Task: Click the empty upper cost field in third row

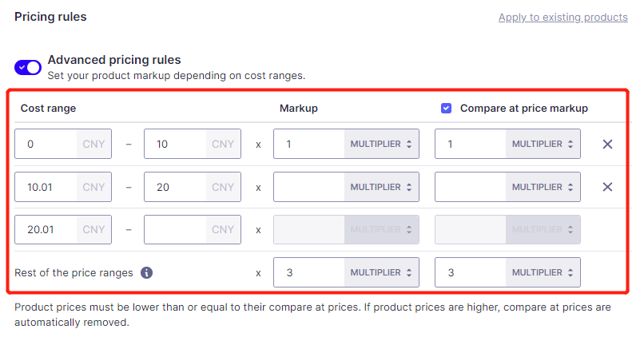Action: click(x=175, y=230)
